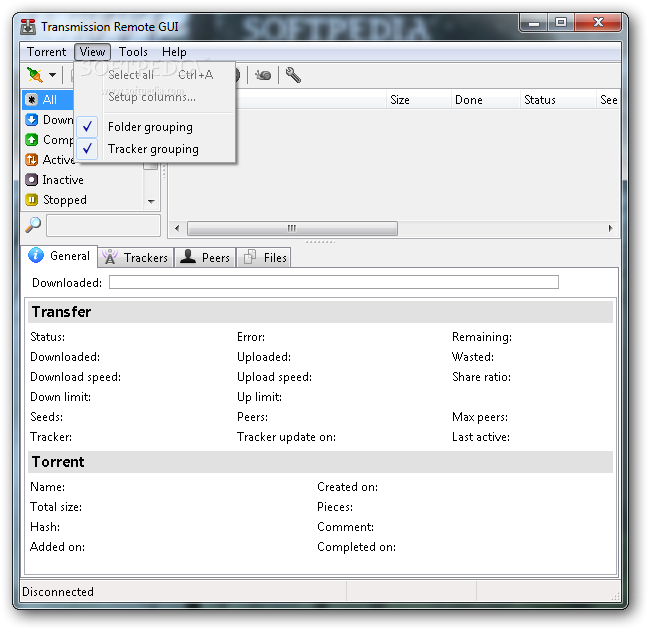
Task: Click the All filter star icon
Action: pyautogui.click(x=31, y=100)
